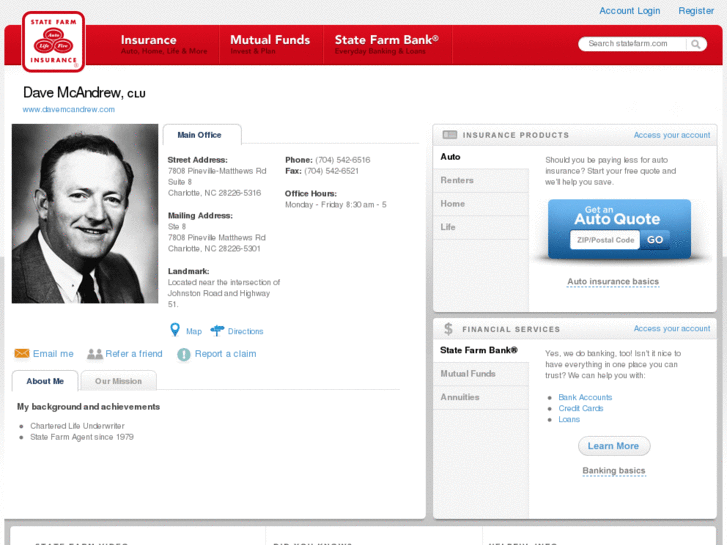Click the GO auto quote button
727x545 pixels.
[655, 240]
